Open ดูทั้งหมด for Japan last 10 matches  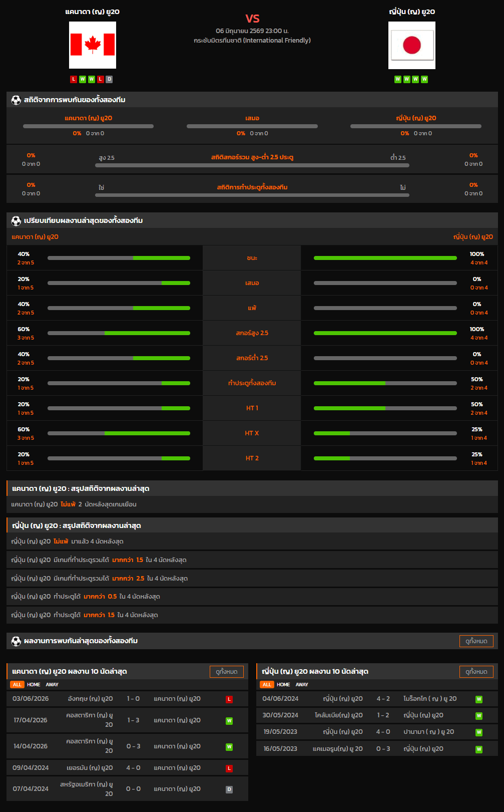[476, 672]
